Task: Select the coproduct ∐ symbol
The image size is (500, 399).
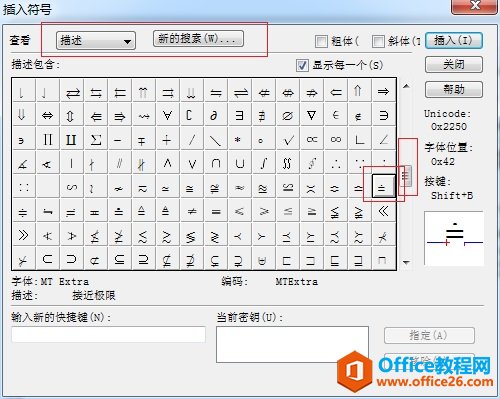Action: pyautogui.click(x=72, y=139)
